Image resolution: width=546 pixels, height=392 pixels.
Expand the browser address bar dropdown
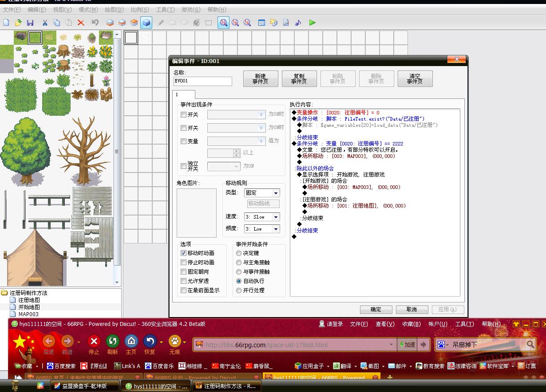tap(391, 345)
